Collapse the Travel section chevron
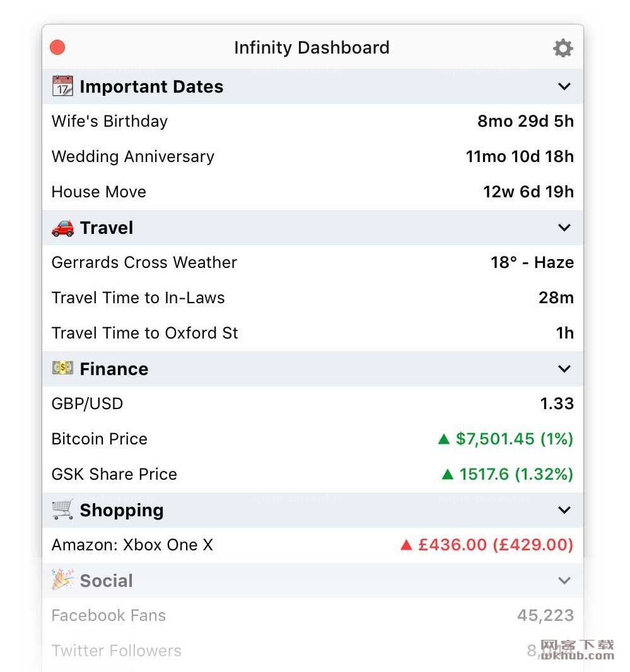 coord(564,228)
